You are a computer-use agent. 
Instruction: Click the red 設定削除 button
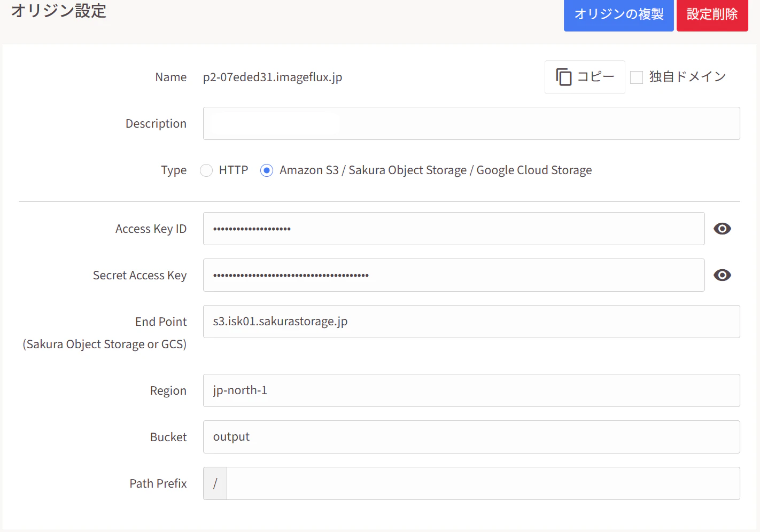(x=712, y=14)
